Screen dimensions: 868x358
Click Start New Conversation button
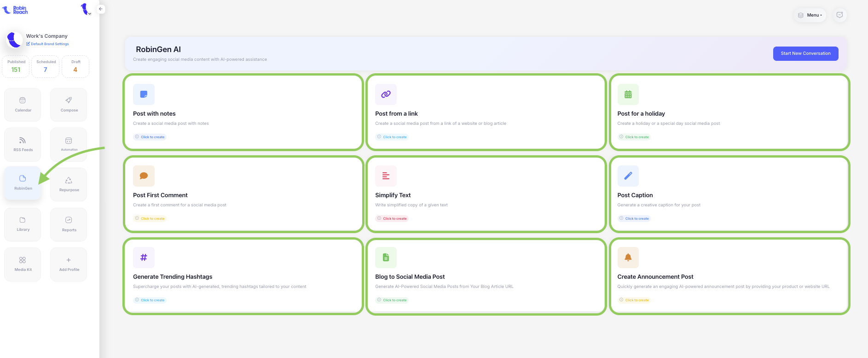click(805, 53)
